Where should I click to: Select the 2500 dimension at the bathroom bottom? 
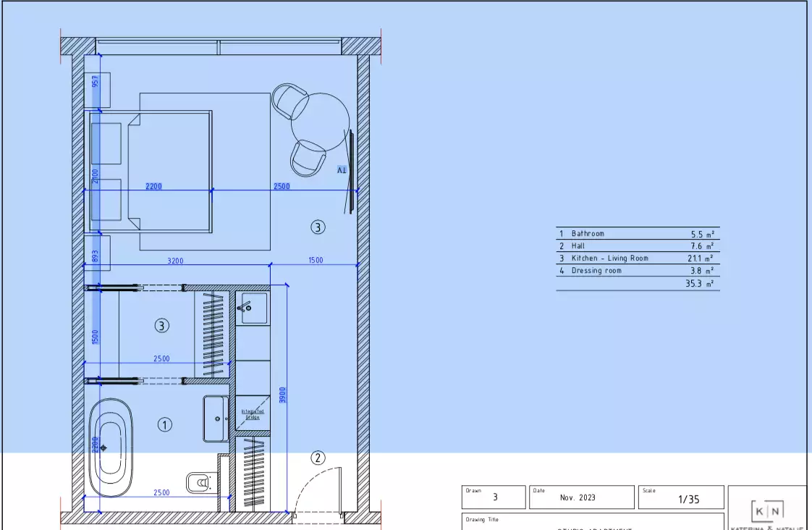(x=161, y=492)
